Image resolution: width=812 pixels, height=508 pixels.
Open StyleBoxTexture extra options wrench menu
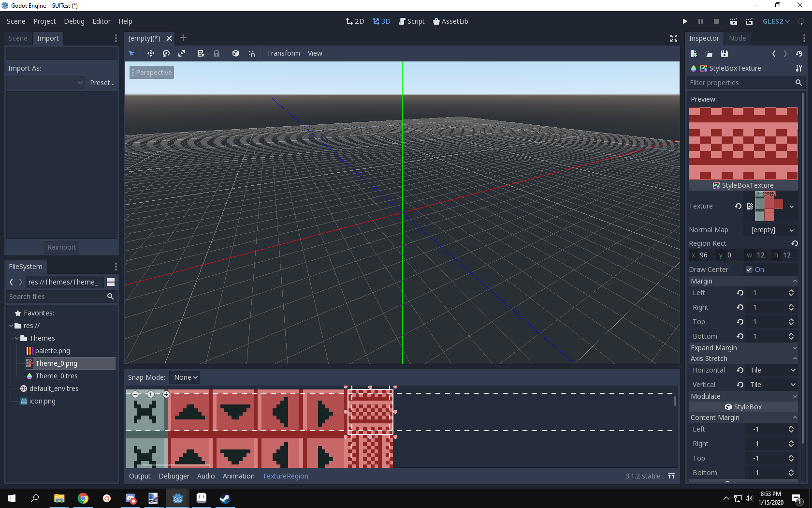click(x=799, y=68)
